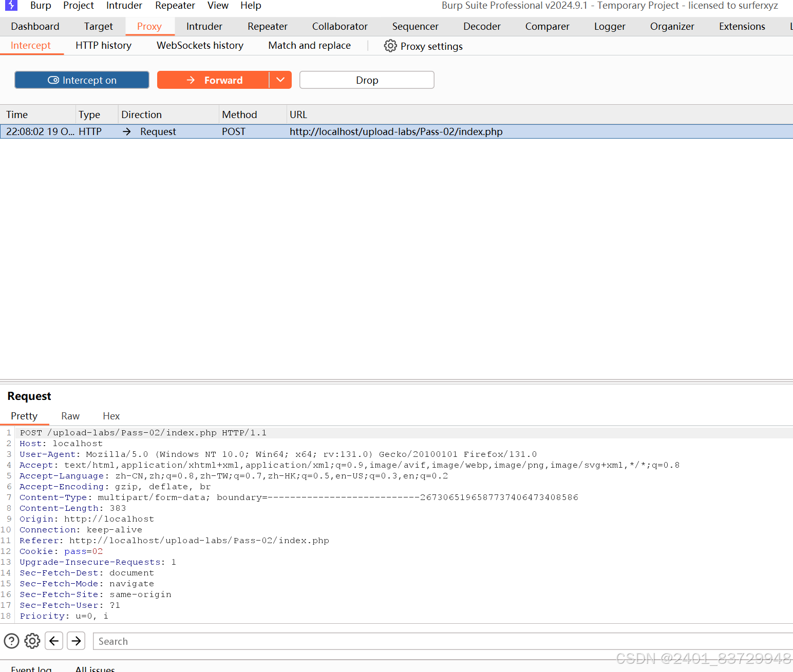
Task: Switch to the Decoder tab
Action: coord(482,26)
